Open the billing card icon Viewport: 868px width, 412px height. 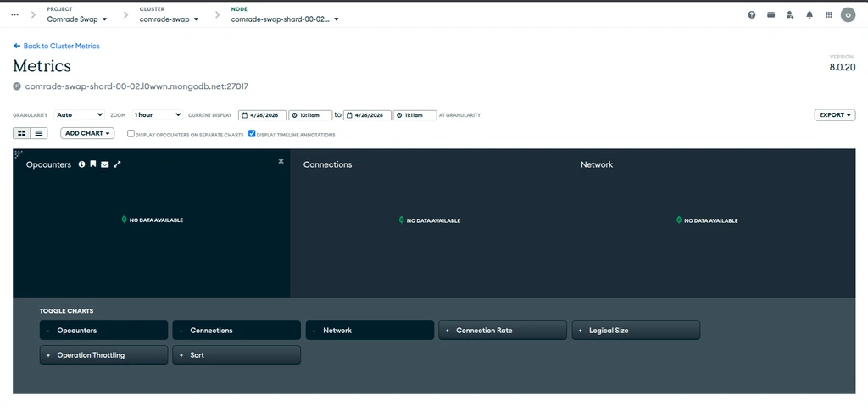tap(771, 15)
